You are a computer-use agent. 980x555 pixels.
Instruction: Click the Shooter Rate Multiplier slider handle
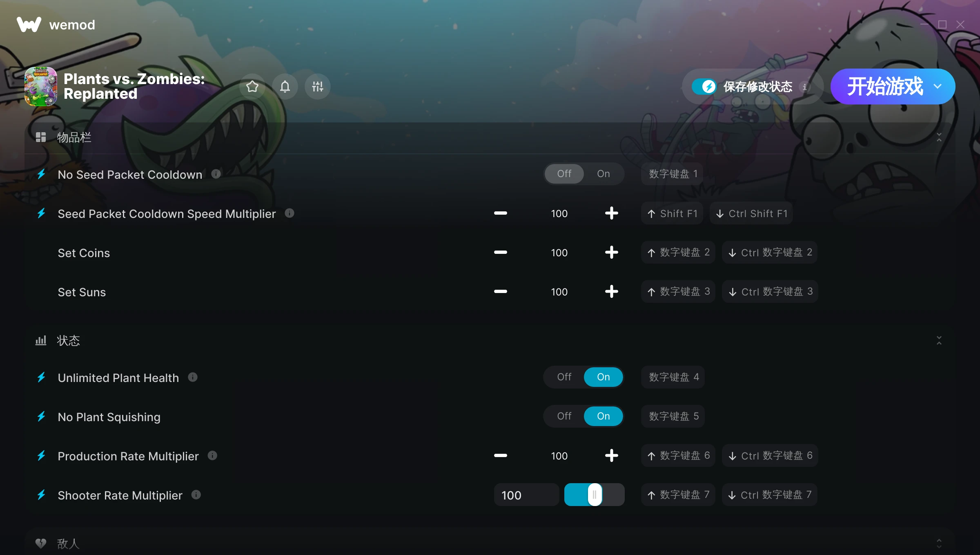(595, 495)
